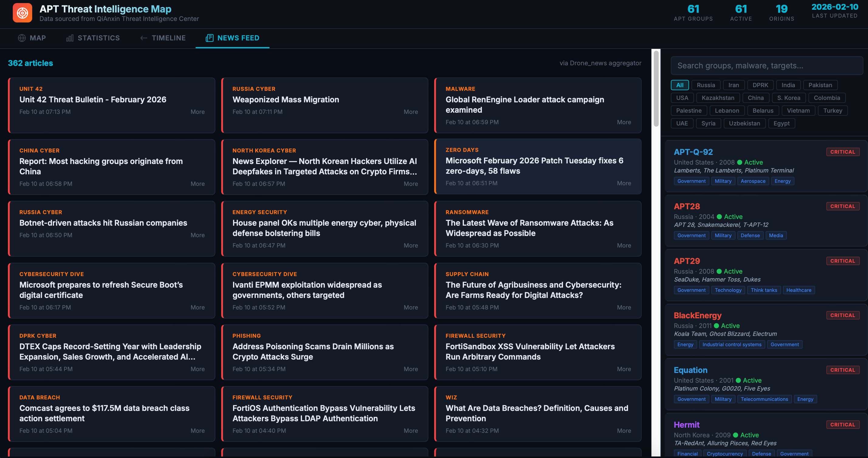Expand More on Botnet-driven attacks article
The height and width of the screenshot is (458, 868).
tap(197, 235)
